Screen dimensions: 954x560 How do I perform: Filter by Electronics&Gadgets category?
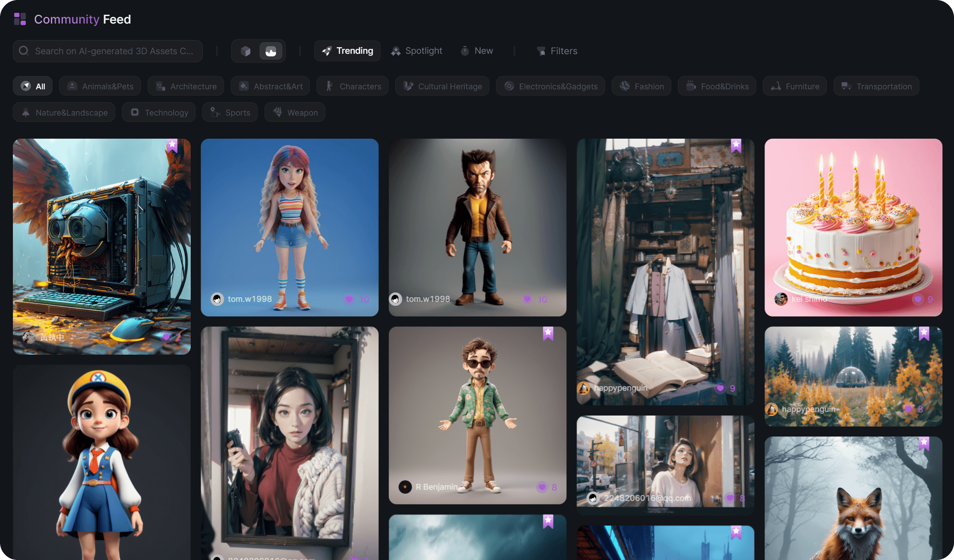551,86
